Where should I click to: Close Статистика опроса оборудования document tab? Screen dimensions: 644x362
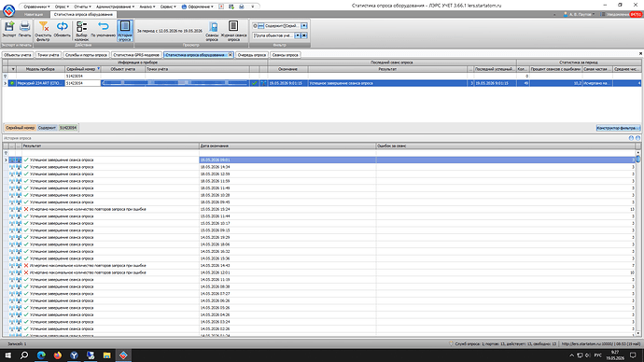(230, 55)
